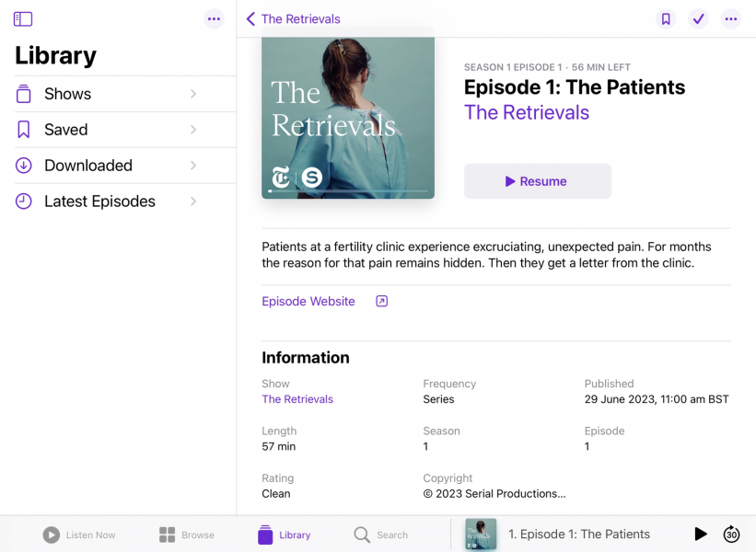Click The Retrievals episode artwork
This screenshot has width=756, height=552.
[348, 116]
